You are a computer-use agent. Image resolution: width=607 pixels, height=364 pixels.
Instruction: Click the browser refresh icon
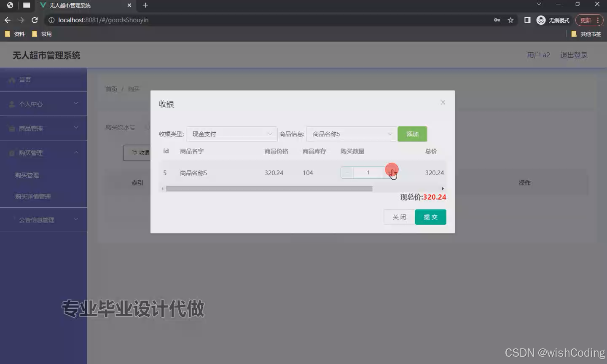click(35, 20)
